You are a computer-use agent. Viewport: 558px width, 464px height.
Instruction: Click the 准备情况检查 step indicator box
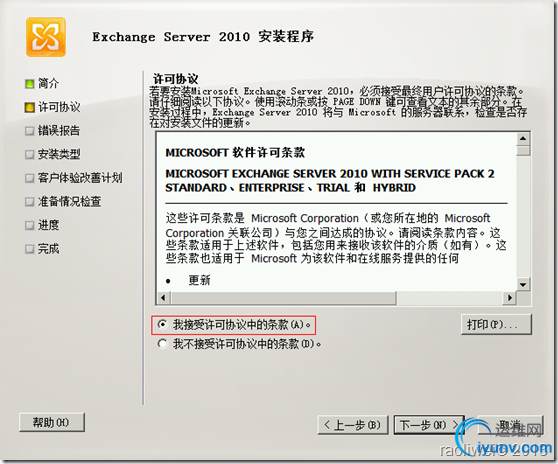tap(30, 202)
